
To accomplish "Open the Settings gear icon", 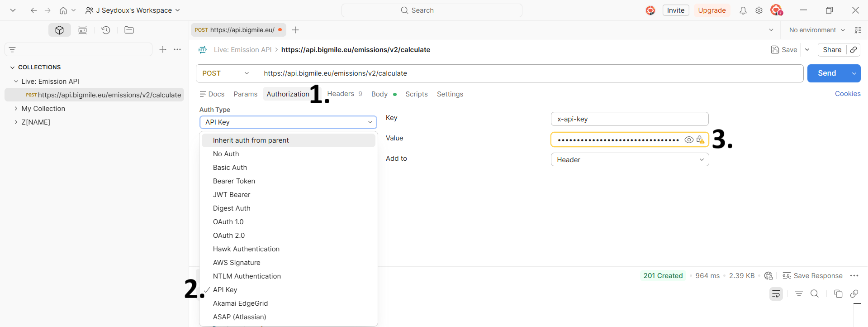I will pyautogui.click(x=759, y=10).
